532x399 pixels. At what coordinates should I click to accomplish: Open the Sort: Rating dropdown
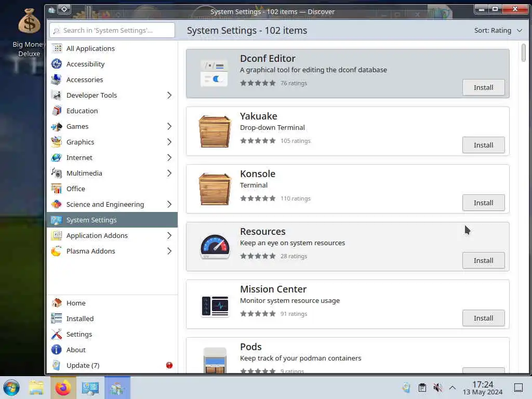tap(498, 31)
